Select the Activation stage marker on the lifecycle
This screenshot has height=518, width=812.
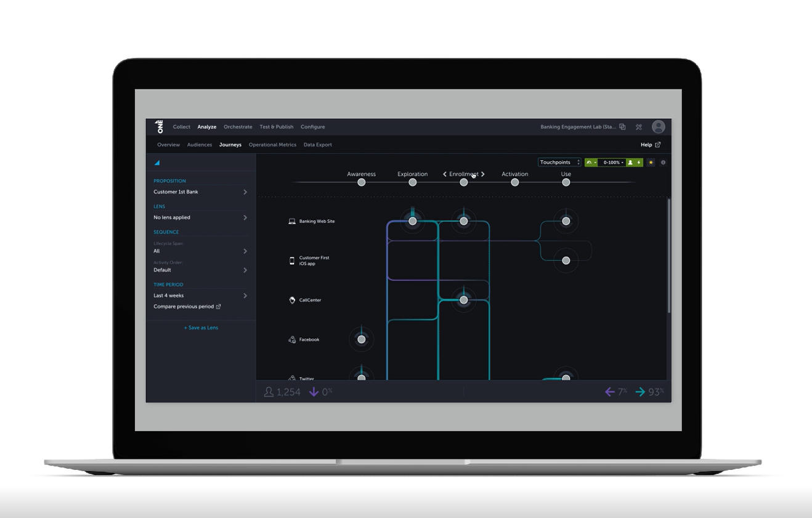pyautogui.click(x=515, y=182)
